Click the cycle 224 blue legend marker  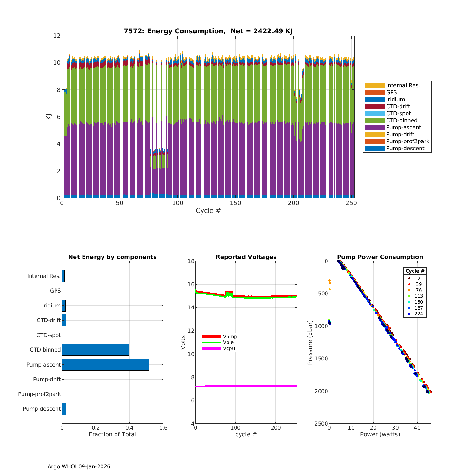[x=409, y=314]
